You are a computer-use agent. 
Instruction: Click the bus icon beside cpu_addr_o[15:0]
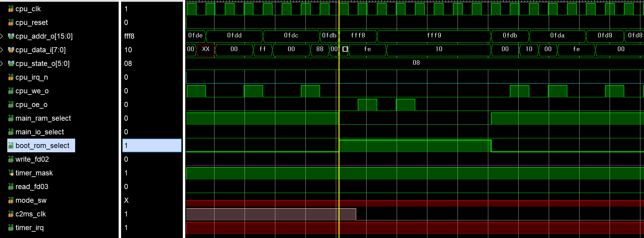[x=11, y=36]
